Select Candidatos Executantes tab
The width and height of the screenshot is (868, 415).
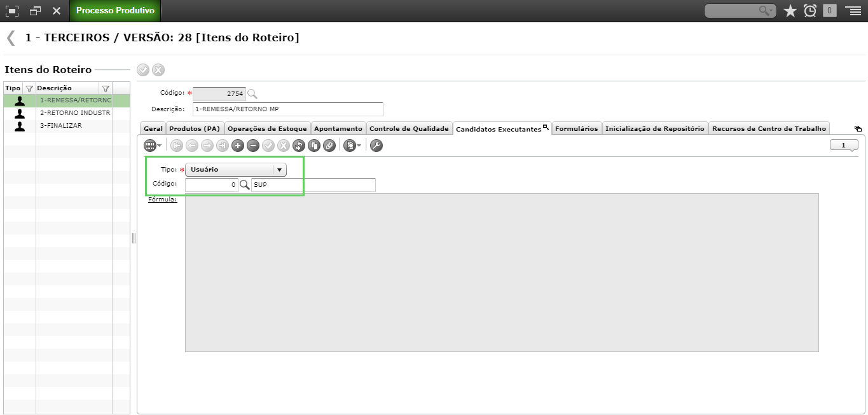(502, 128)
